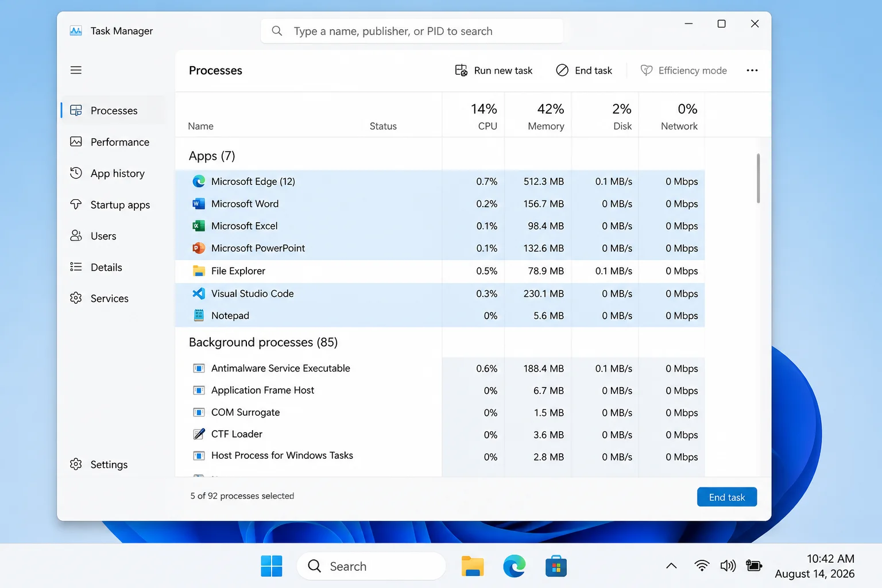882x588 pixels.
Task: Click the process list vertical scrollbar
Action: [x=758, y=178]
